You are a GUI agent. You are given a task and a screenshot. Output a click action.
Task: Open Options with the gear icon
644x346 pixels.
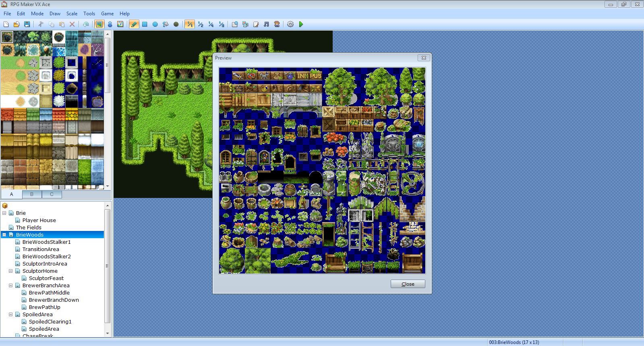[290, 24]
